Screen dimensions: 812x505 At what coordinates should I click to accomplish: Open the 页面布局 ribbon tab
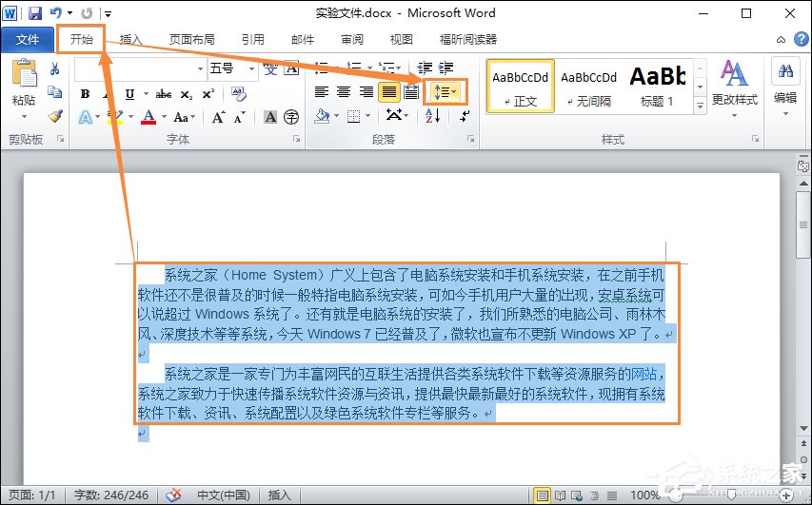click(191, 40)
